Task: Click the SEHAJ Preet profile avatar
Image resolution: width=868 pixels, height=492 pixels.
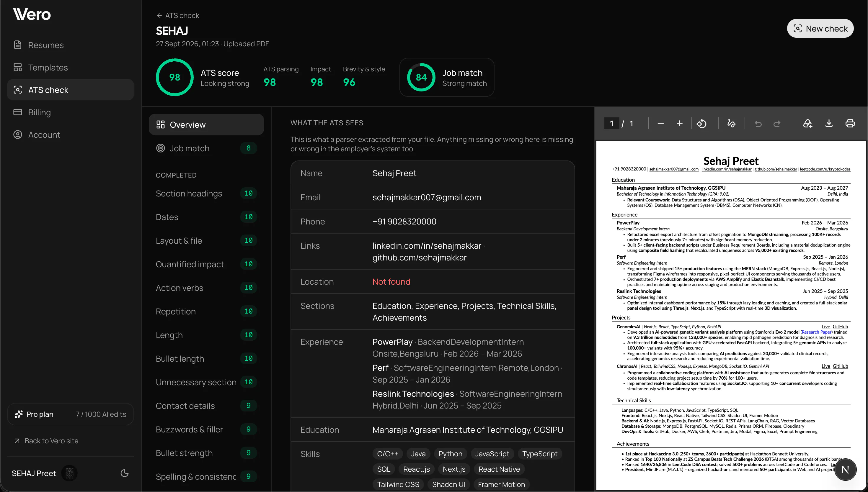Action: 69,473
